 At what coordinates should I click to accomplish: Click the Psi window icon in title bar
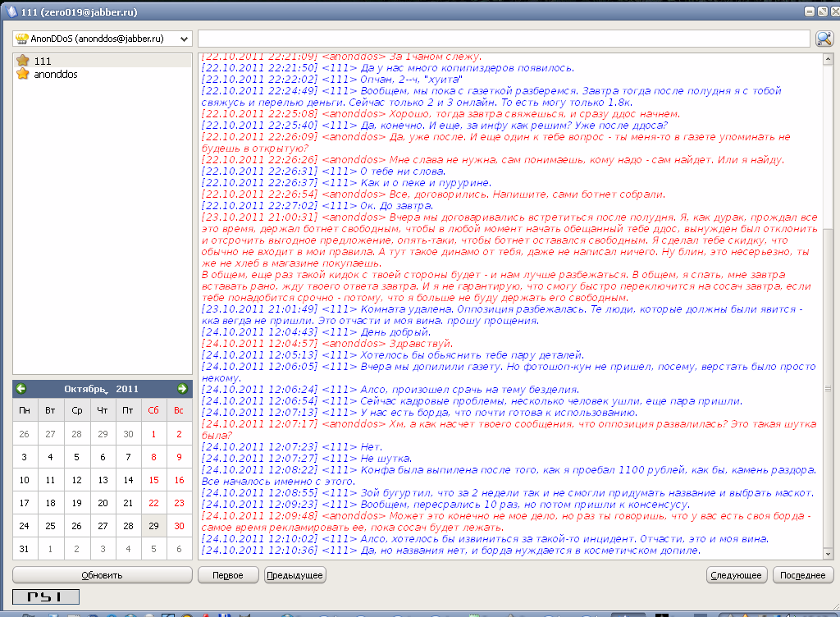pos(11,11)
